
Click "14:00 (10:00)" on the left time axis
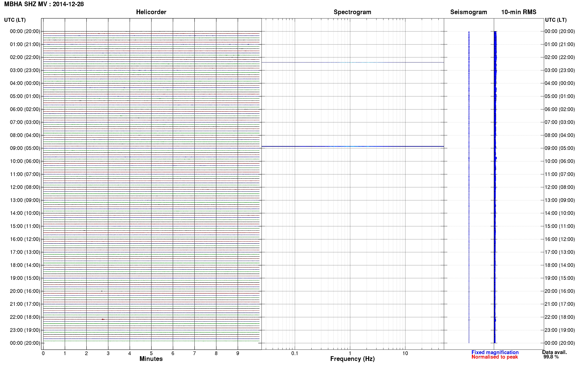(25, 213)
